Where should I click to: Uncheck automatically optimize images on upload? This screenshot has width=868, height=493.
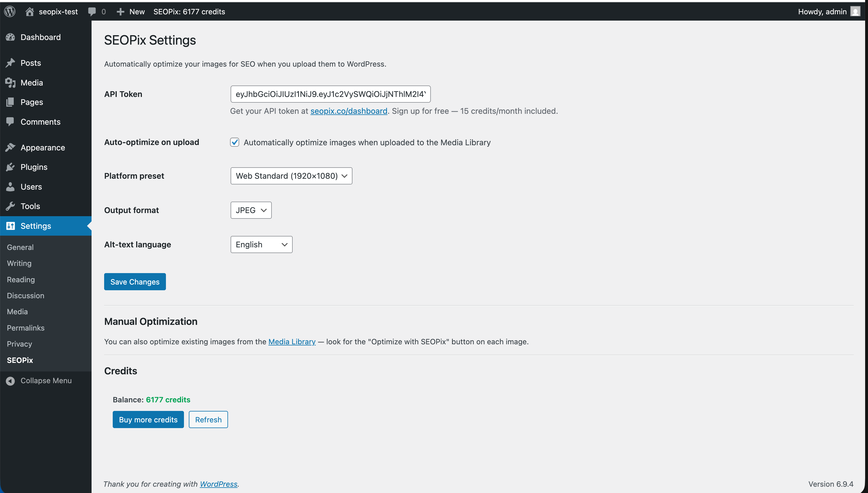(x=235, y=142)
